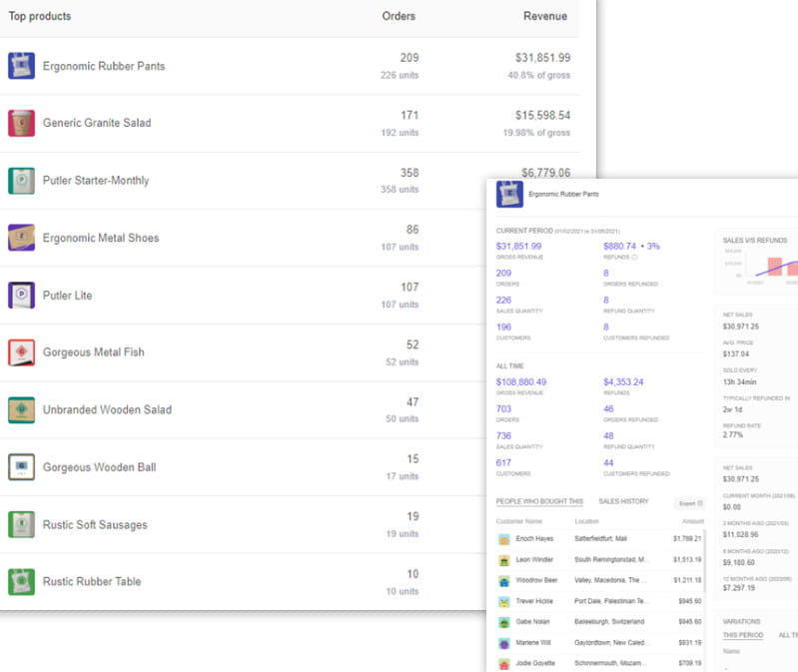Open the Gorgeous Metal Fish product icon
798x672 pixels.
[21, 352]
